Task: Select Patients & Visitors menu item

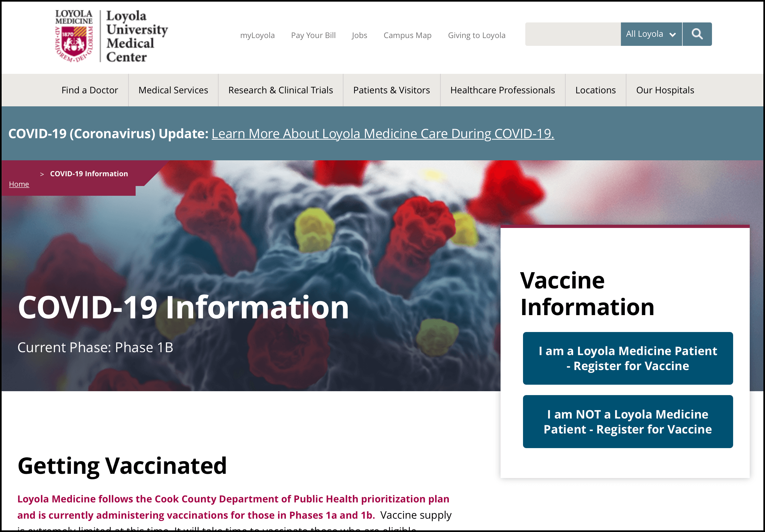Action: tap(392, 90)
